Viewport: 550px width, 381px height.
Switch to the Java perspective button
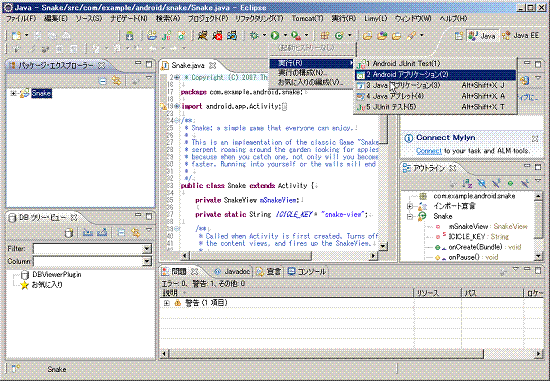pyautogui.click(x=483, y=36)
